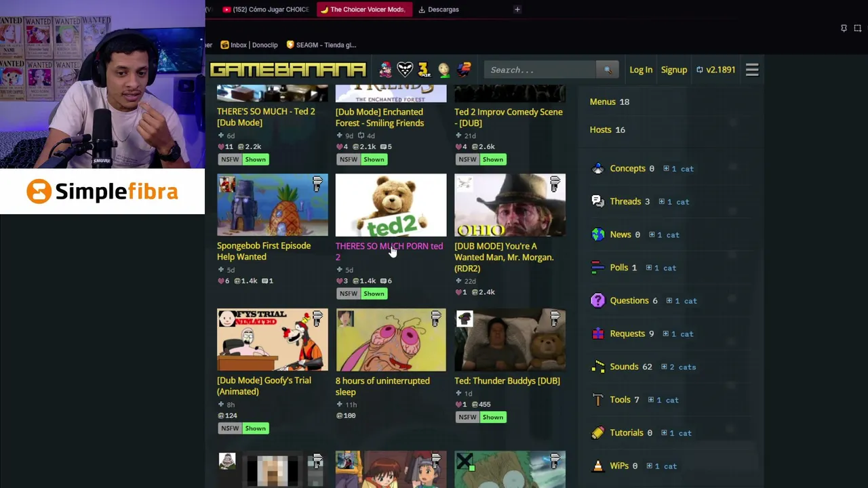
Task: Click the mod-type icon on Spongebob First Episode thumbnail
Action: coord(317,184)
